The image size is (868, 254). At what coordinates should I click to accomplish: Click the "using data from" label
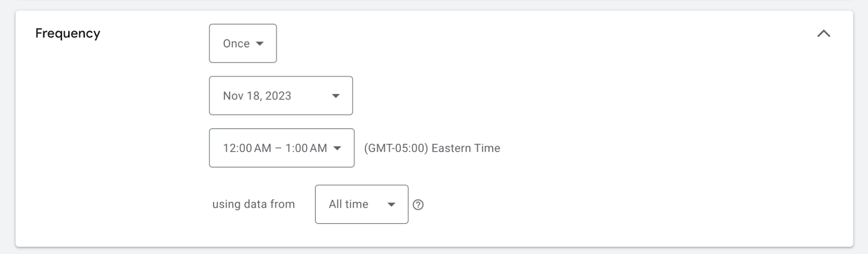point(253,204)
